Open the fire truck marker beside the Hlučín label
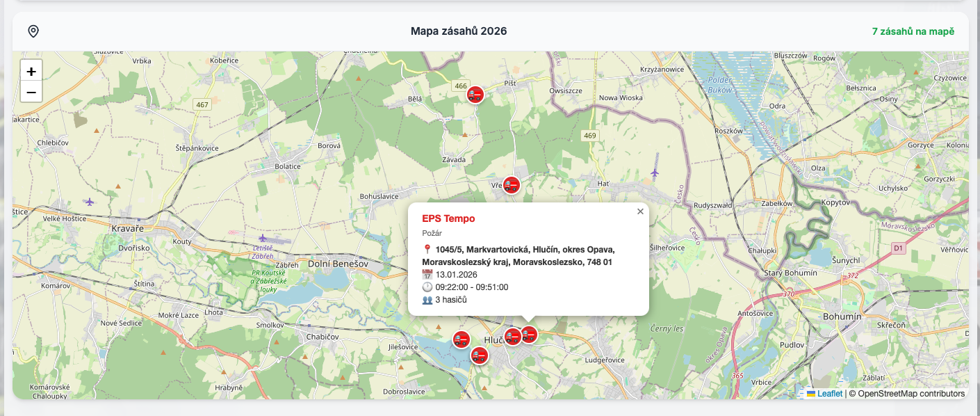This screenshot has width=980, height=416. (513, 335)
